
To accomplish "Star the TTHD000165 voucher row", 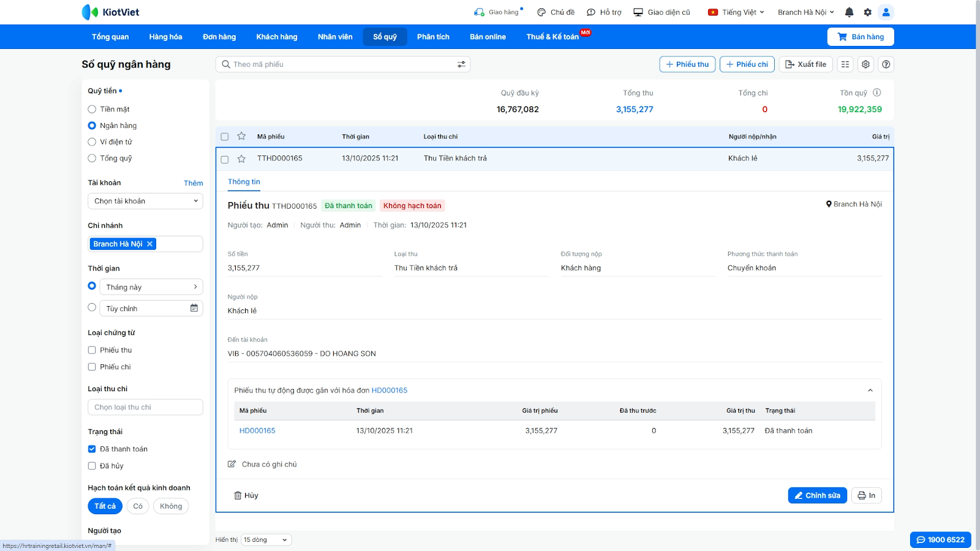I will click(241, 159).
